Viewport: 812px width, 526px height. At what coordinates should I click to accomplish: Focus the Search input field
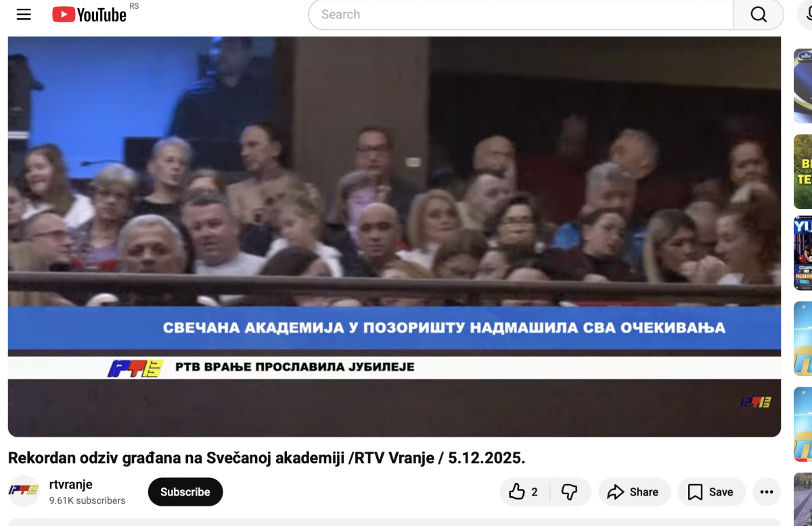click(521, 14)
